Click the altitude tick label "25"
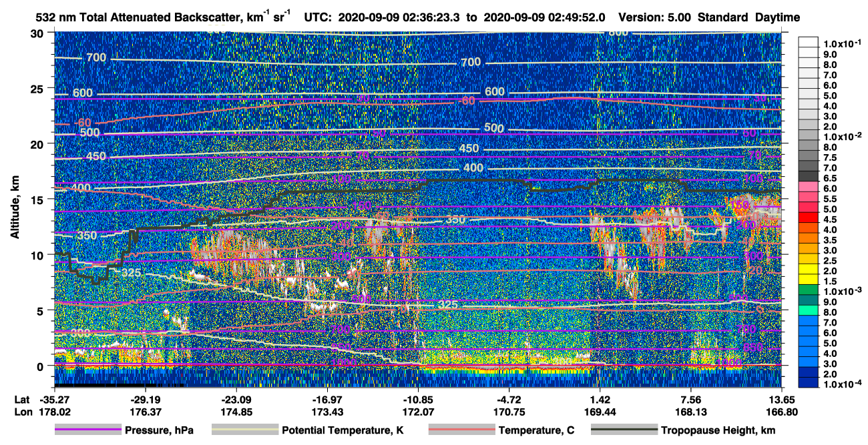The width and height of the screenshot is (868, 445). point(38,88)
